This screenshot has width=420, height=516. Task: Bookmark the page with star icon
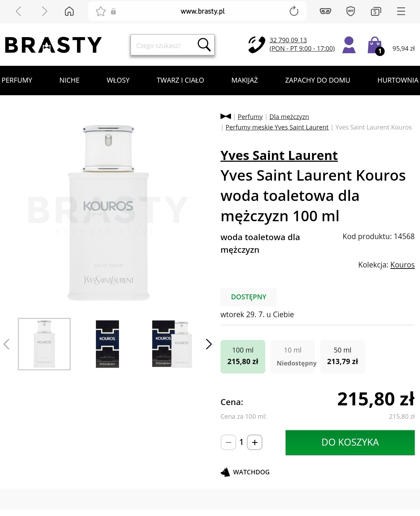point(101,12)
